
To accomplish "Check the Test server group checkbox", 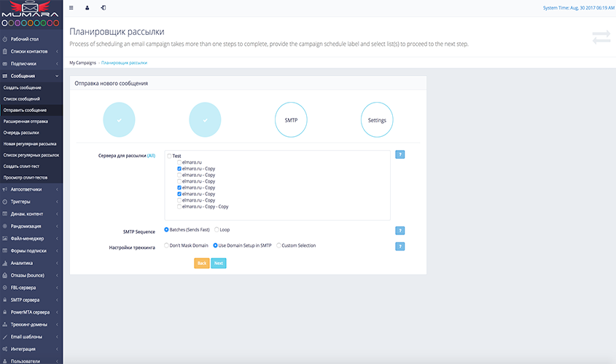I will pos(169,156).
